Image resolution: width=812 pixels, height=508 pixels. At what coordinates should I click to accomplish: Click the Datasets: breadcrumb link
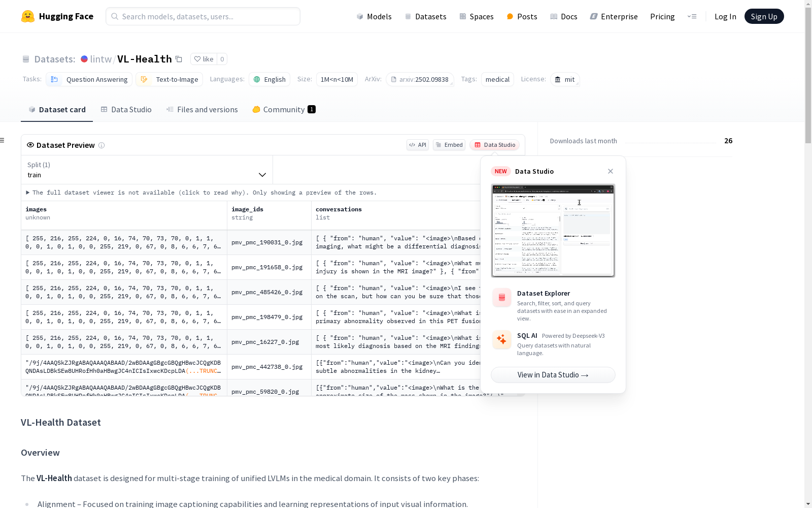(55, 59)
